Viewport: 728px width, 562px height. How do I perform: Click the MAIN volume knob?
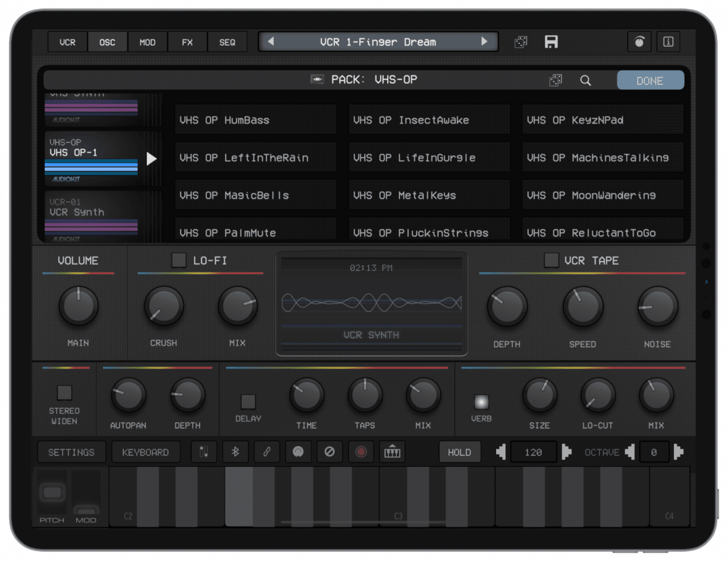point(78,305)
